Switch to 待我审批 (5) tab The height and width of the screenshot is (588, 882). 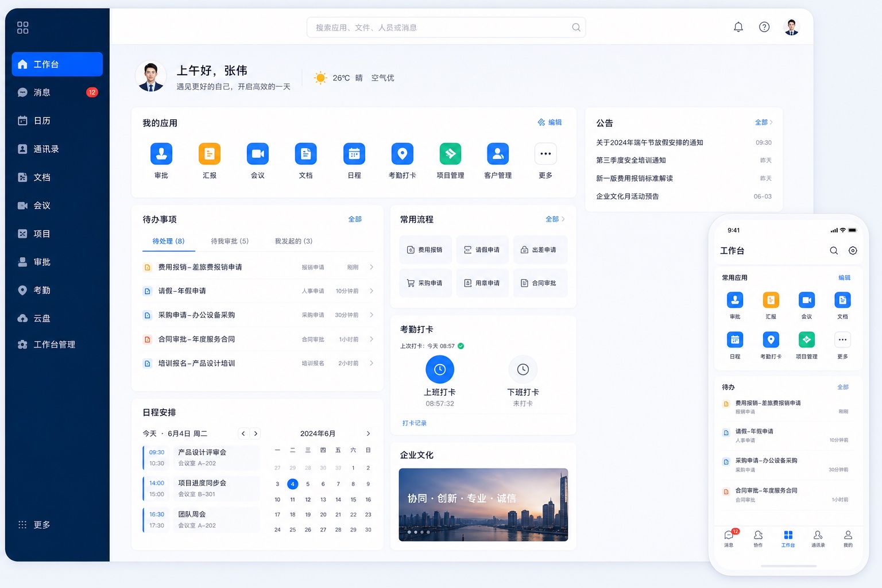pos(230,241)
